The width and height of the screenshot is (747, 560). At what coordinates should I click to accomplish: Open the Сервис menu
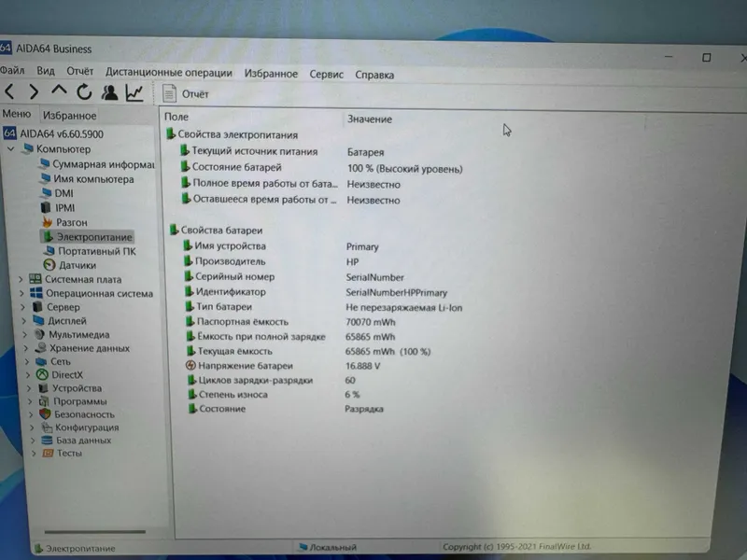[x=326, y=75]
